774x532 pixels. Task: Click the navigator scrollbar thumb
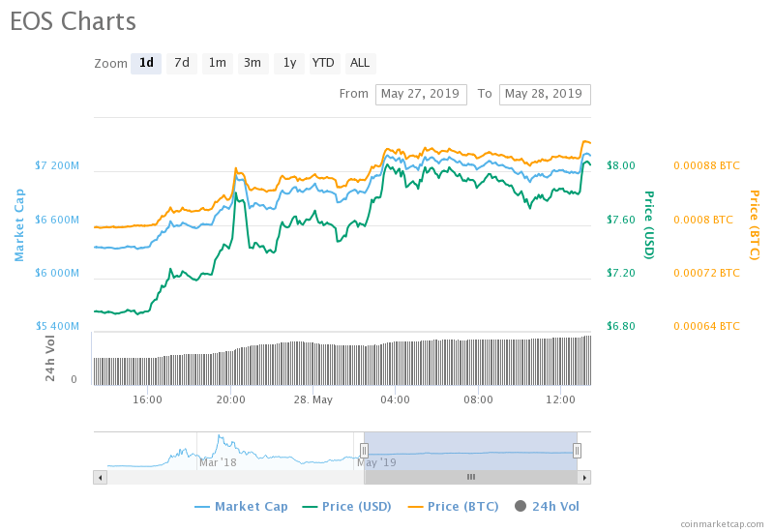click(x=471, y=477)
